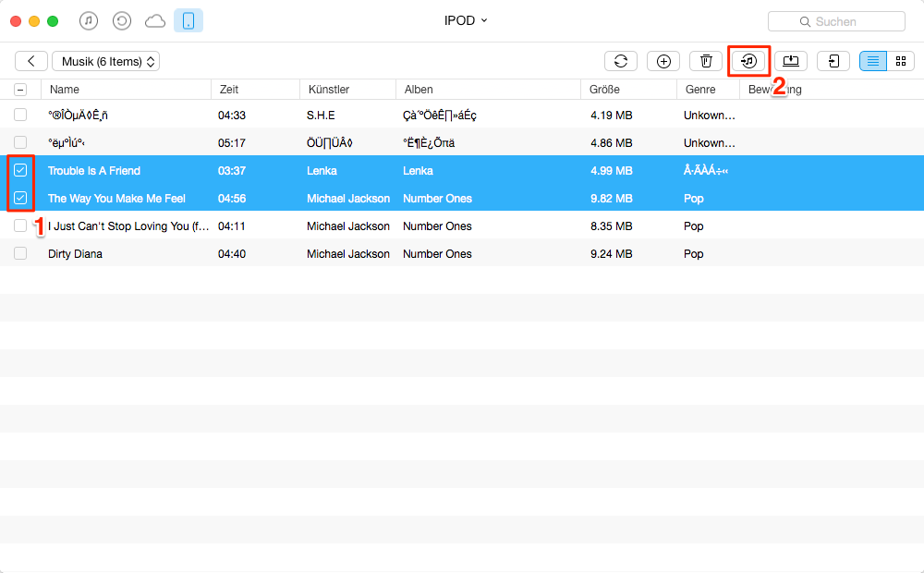Check the 05:17 song checkbox
Viewport: 924px width, 573px height.
click(x=20, y=142)
